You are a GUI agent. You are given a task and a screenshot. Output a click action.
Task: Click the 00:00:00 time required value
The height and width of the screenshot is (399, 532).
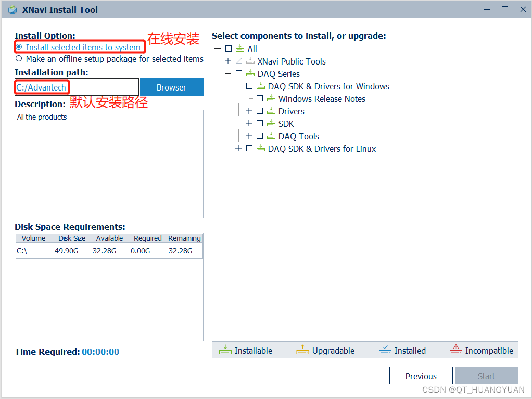[100, 352]
